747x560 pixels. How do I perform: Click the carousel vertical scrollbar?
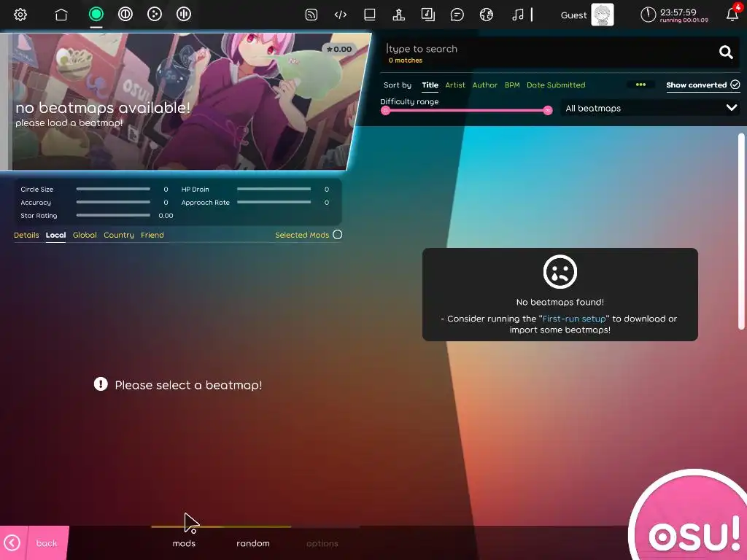click(741, 231)
